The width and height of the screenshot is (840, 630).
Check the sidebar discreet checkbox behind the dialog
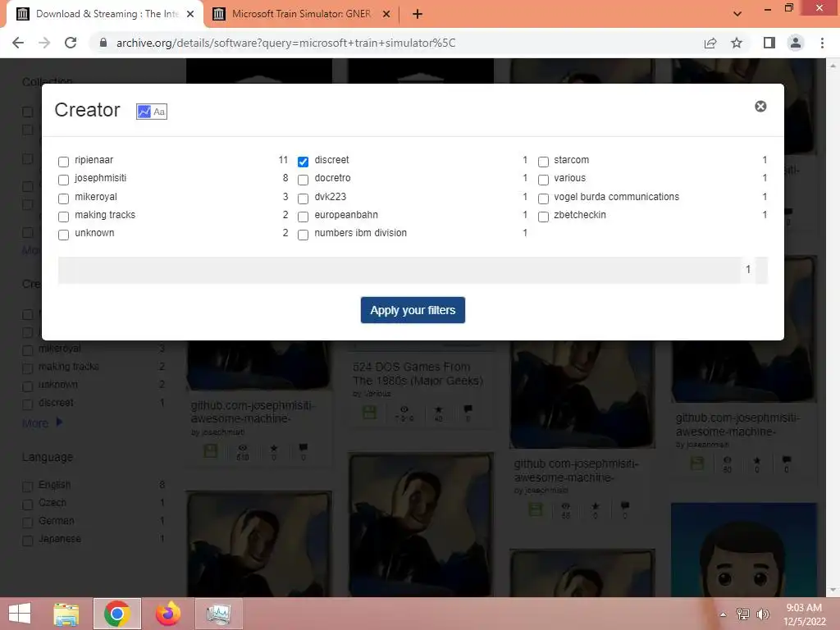coord(27,404)
